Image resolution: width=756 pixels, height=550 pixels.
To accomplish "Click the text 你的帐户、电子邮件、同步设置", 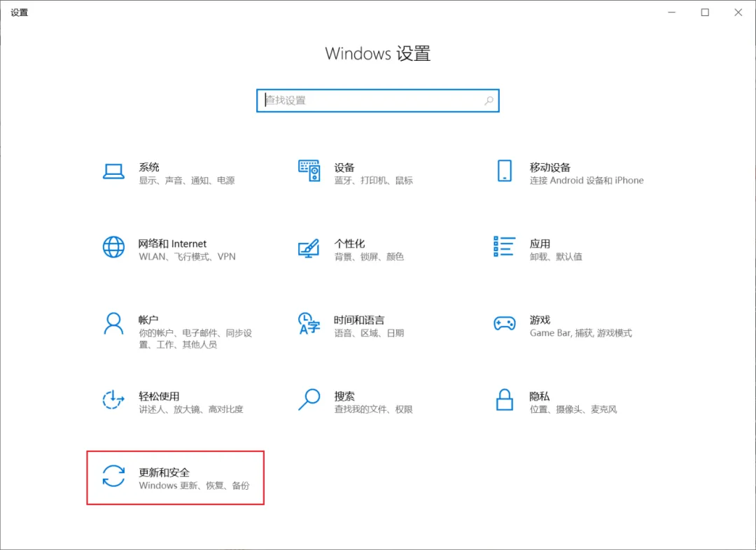I will (196, 339).
